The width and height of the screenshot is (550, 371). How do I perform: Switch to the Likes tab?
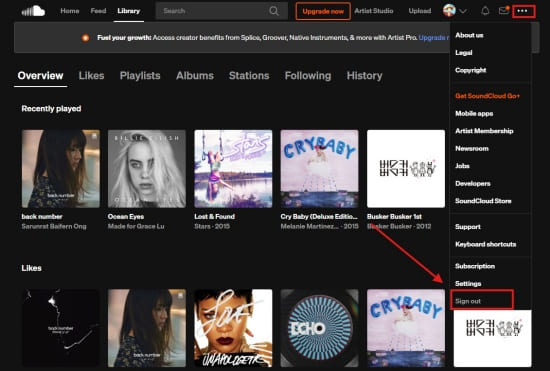pyautogui.click(x=92, y=76)
